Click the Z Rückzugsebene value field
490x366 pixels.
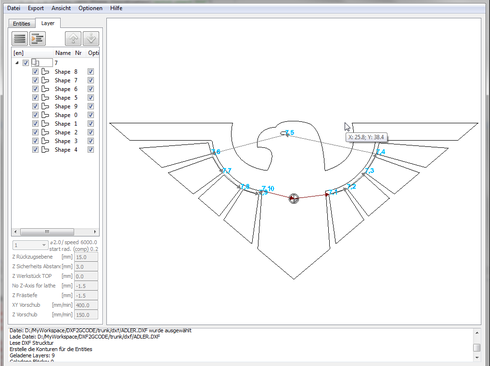pos(86,257)
